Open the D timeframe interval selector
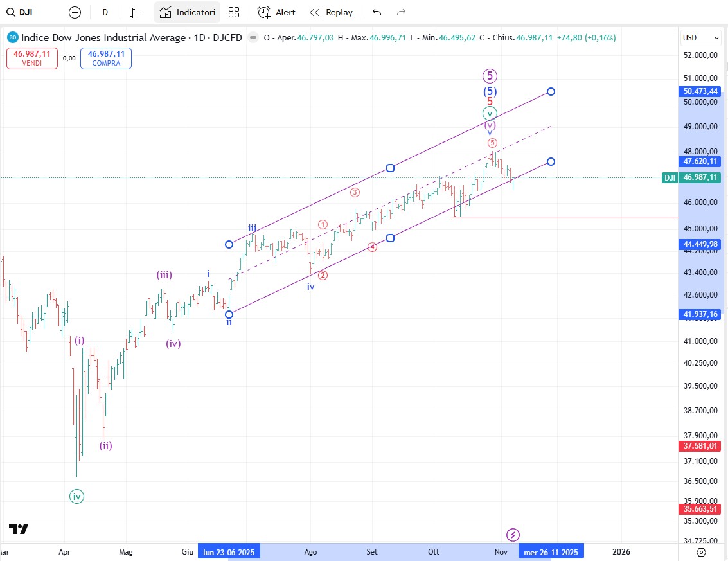The height and width of the screenshot is (561, 728). pyautogui.click(x=105, y=13)
